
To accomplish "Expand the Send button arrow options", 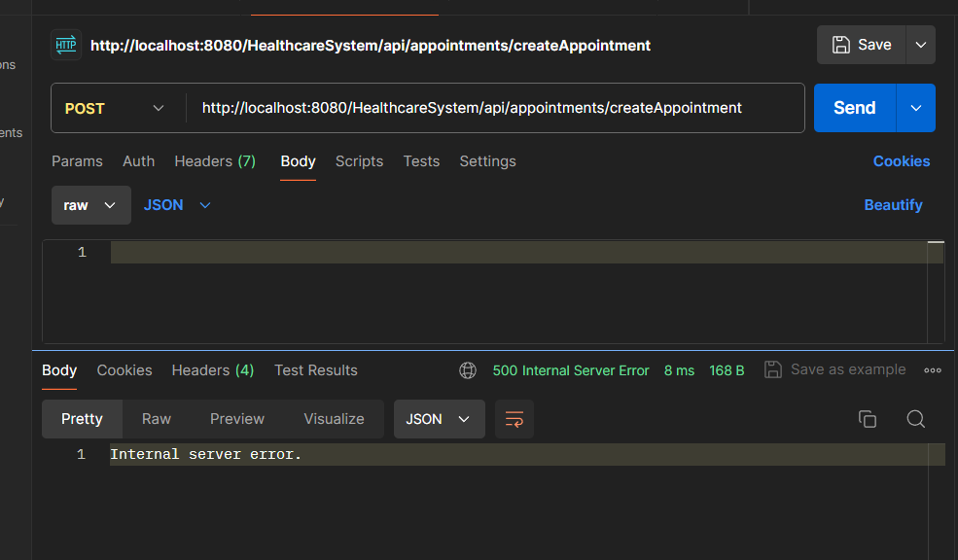I will 915,108.
